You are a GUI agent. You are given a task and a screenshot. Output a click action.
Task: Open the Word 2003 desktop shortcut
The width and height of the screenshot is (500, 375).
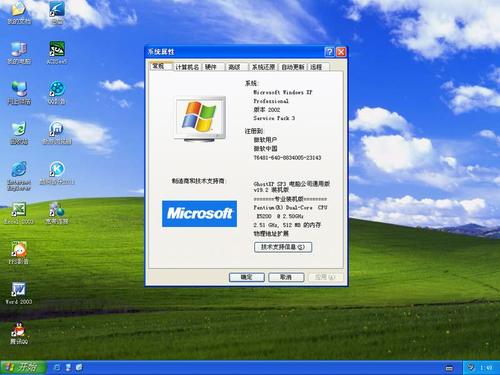click(x=19, y=293)
